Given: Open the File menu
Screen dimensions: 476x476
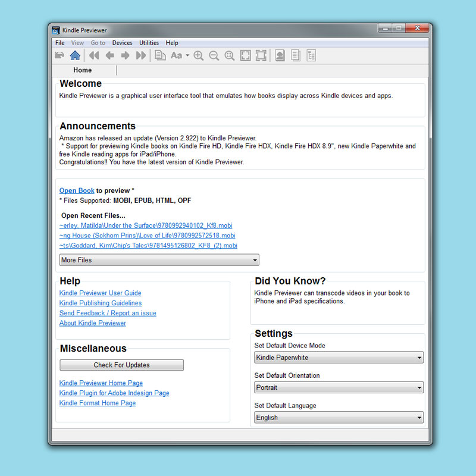Looking at the screenshot, I should point(60,43).
